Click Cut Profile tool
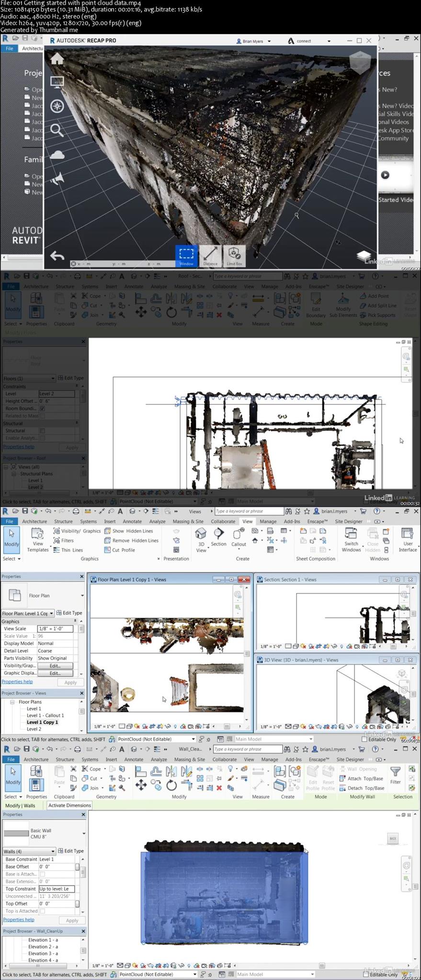 (x=120, y=550)
